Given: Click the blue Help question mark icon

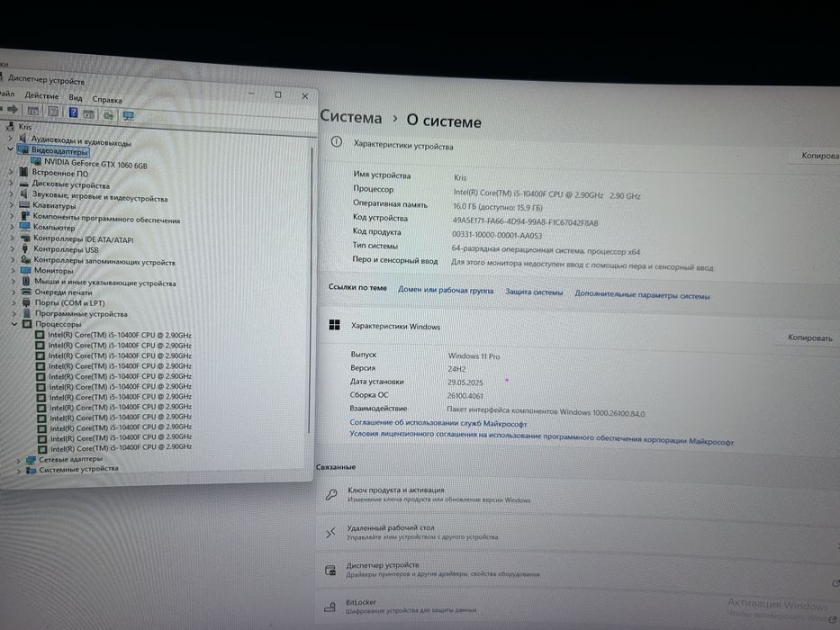Looking at the screenshot, I should pos(74,112).
